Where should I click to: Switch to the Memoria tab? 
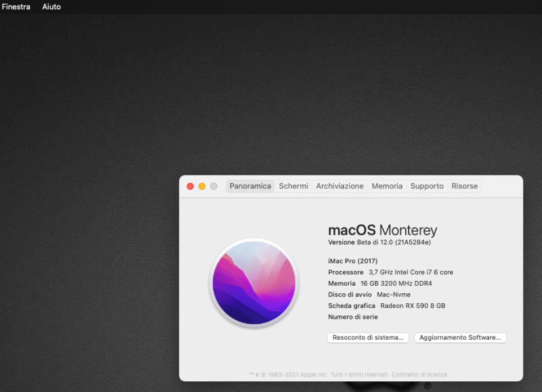(x=387, y=186)
